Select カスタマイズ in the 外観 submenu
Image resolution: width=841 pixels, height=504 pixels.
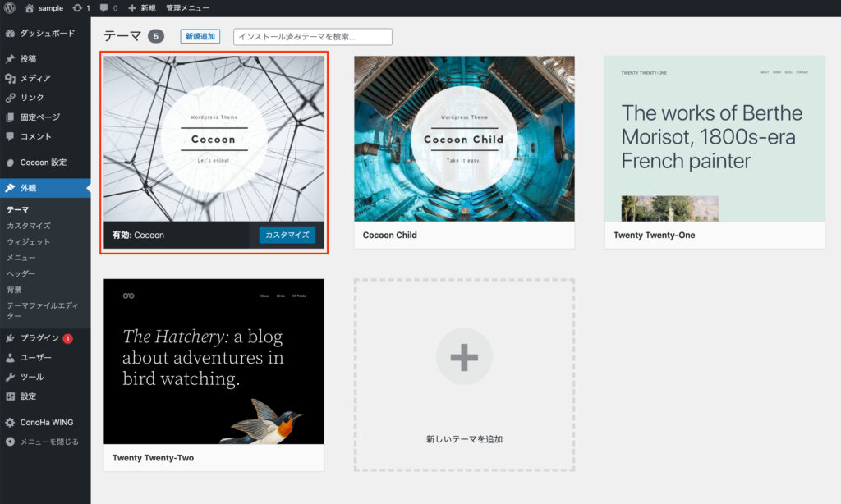coord(29,226)
